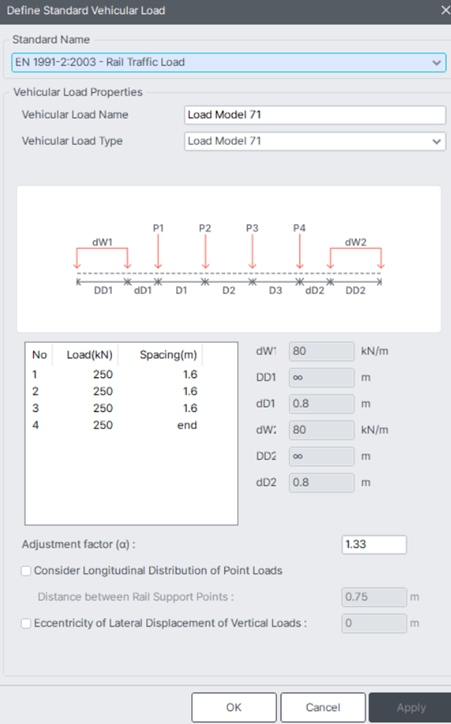
Task: Click the dD2 value field
Action: tap(321, 483)
